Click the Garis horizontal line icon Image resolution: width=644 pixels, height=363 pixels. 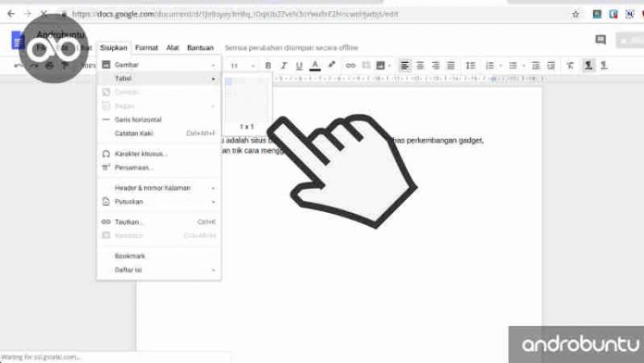(x=106, y=119)
